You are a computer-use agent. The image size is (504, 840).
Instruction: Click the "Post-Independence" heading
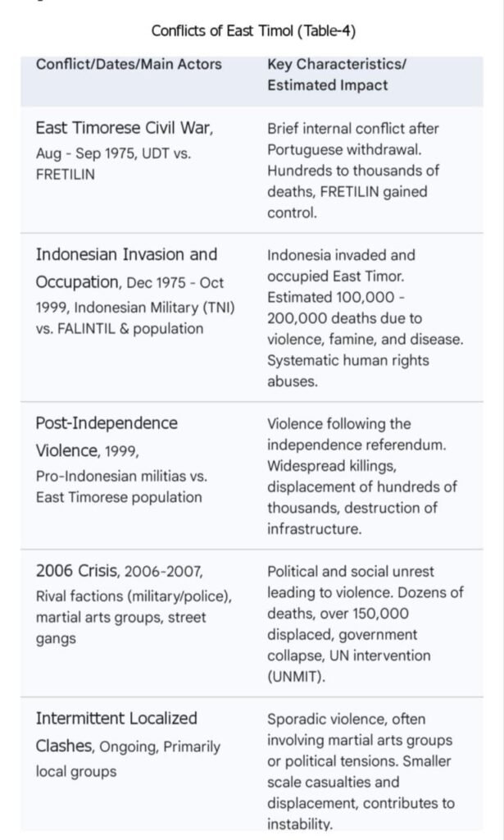[107, 423]
